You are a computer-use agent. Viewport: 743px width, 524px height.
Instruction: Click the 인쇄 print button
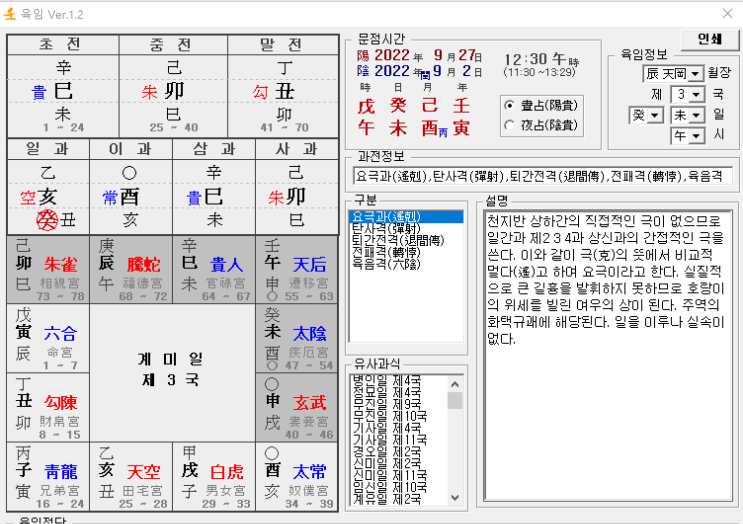point(709,39)
